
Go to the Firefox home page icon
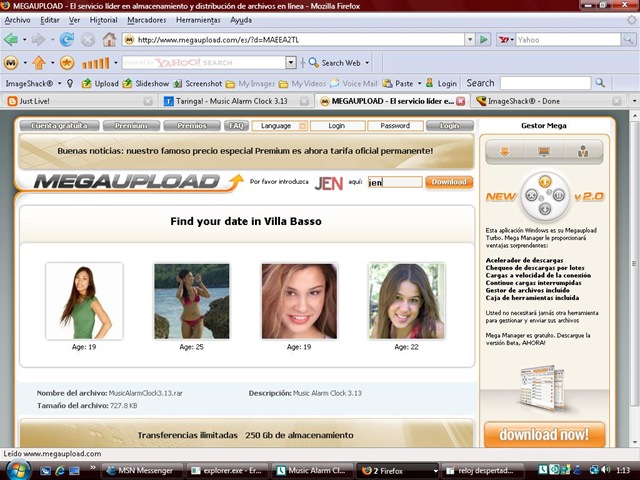pos(109,40)
